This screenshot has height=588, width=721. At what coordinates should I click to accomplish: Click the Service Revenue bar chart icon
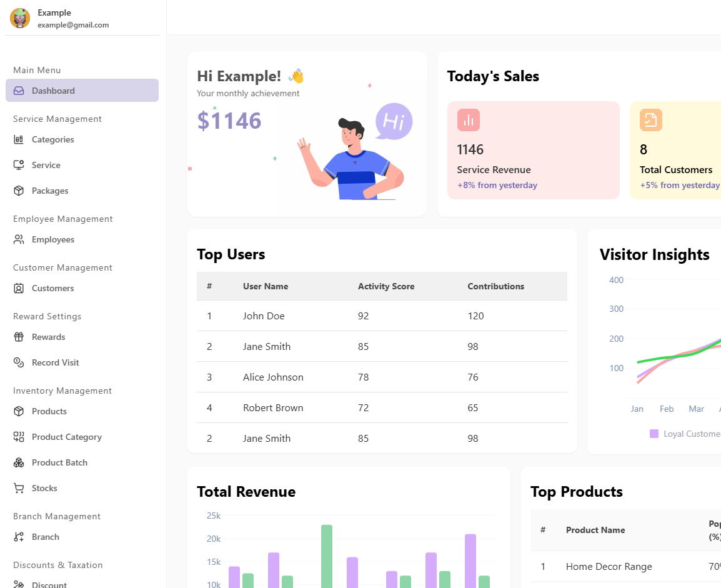[x=468, y=120]
